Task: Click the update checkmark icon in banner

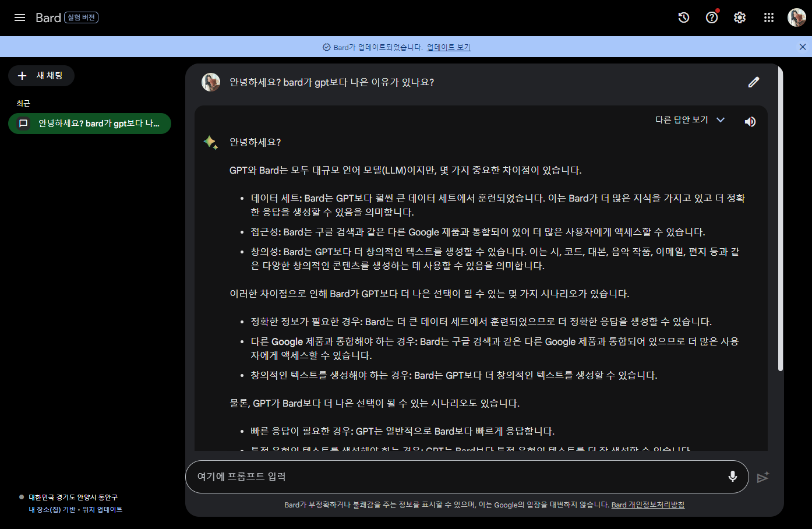Action: coord(327,47)
